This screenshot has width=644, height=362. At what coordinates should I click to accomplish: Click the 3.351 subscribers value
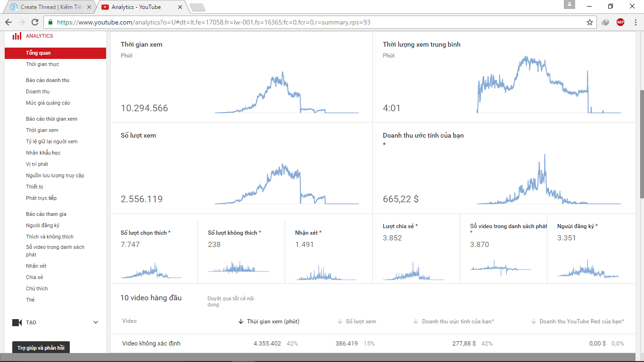click(567, 238)
